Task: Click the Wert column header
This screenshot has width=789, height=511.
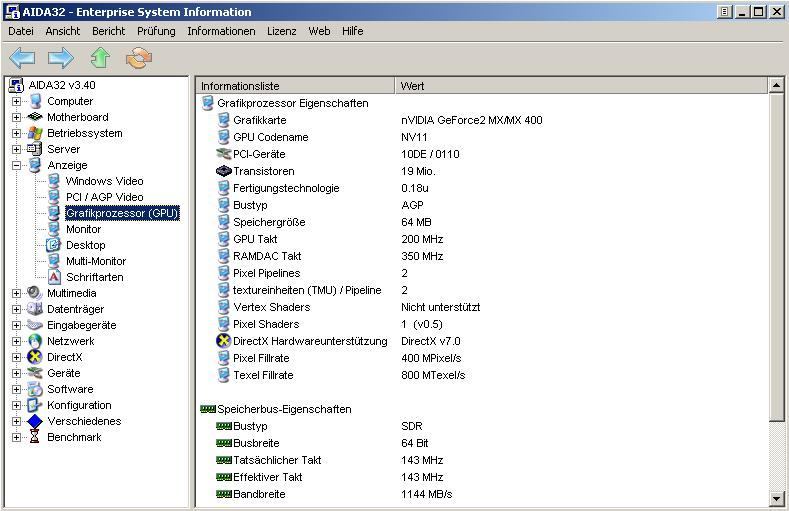Action: [x=582, y=86]
